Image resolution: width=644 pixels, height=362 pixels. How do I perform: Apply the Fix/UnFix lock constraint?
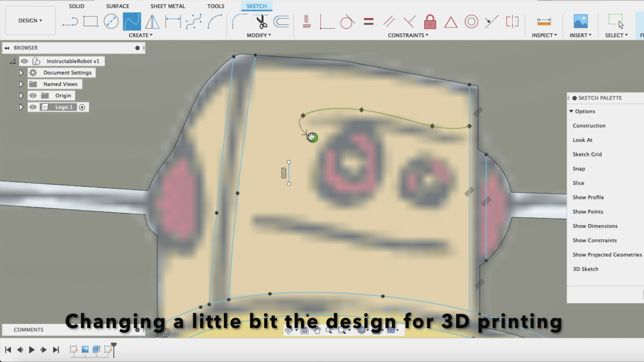tap(430, 21)
